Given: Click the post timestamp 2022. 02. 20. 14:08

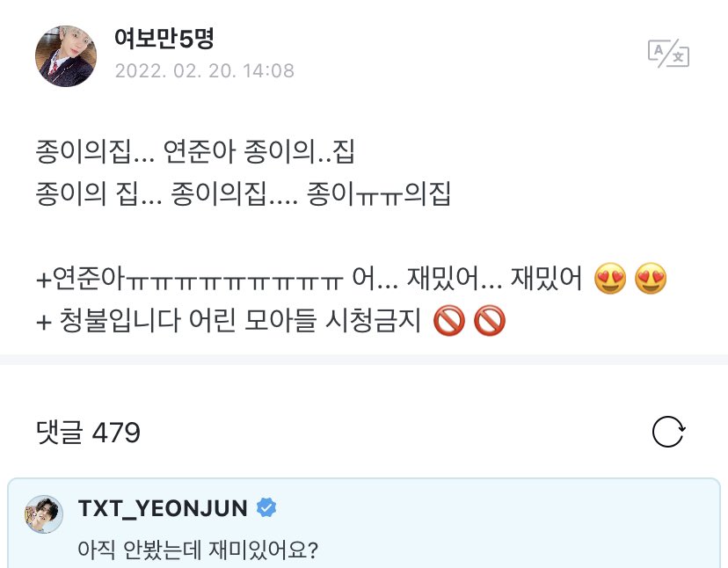Looking at the screenshot, I should click(x=205, y=70).
